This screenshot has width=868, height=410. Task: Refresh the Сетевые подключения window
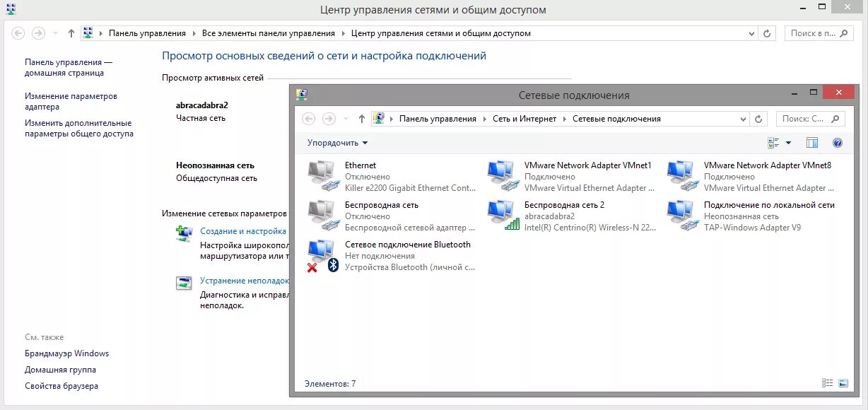point(759,119)
